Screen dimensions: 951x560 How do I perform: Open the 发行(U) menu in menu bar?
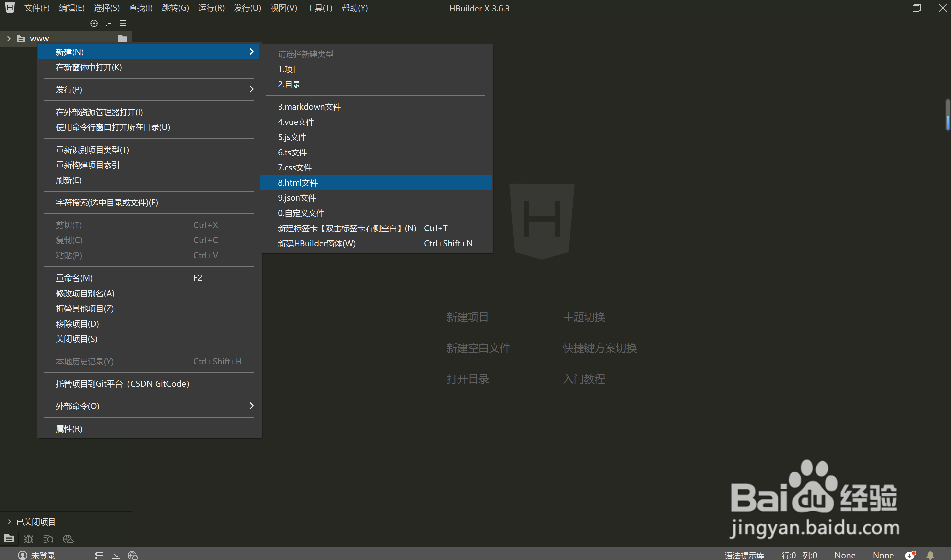pos(248,8)
